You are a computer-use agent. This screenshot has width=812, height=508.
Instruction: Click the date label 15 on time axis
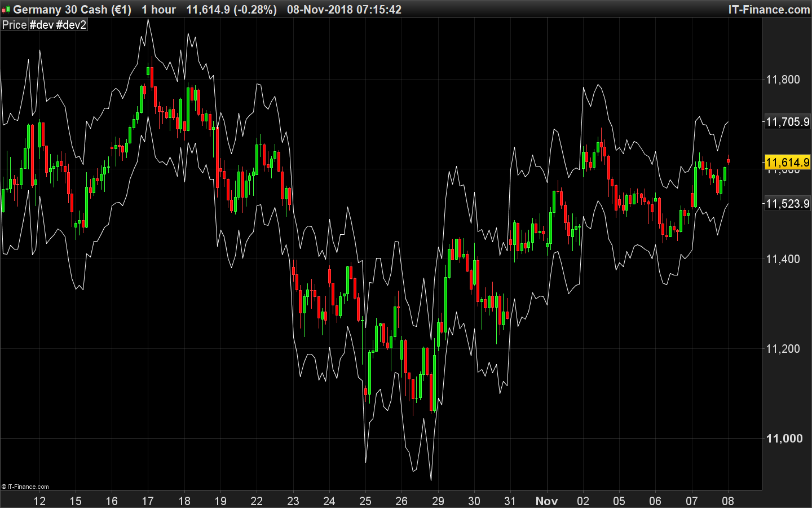click(76, 501)
